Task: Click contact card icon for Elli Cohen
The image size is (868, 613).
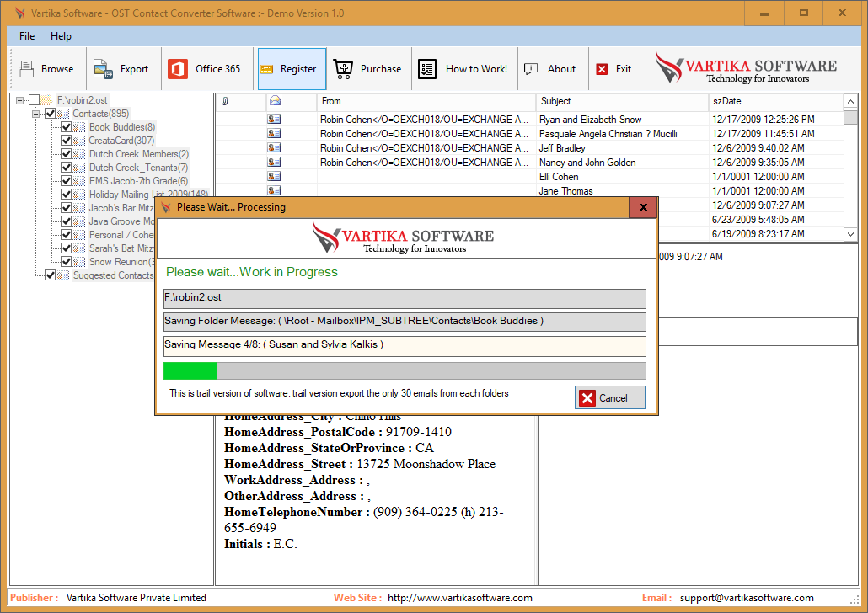Action: point(274,177)
